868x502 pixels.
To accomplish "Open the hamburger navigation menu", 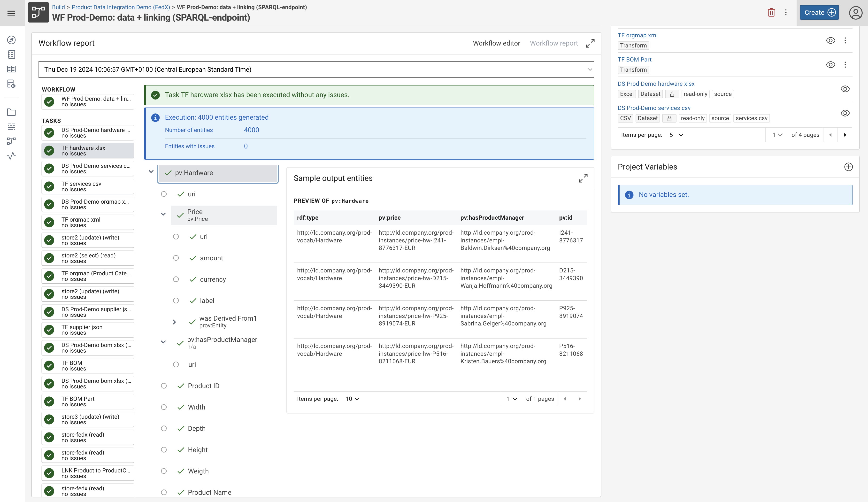I will tap(11, 13).
